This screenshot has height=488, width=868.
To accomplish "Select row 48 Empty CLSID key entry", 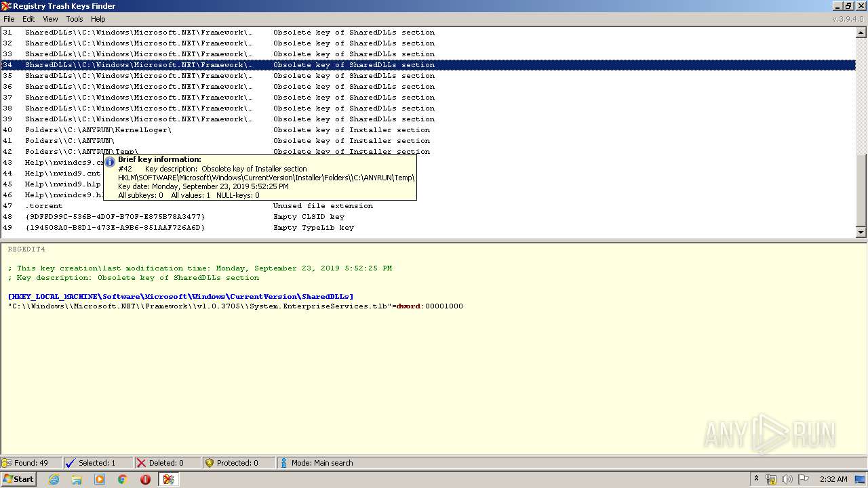I will click(x=428, y=217).
